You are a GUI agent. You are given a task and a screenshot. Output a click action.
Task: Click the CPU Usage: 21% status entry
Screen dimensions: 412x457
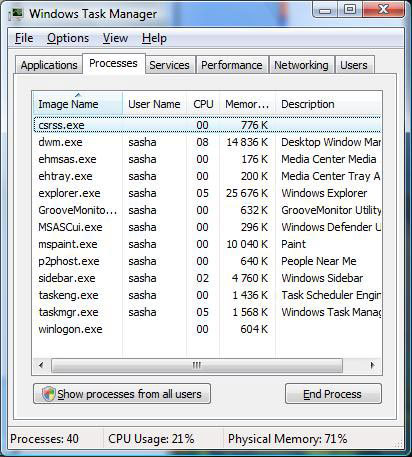(x=151, y=439)
